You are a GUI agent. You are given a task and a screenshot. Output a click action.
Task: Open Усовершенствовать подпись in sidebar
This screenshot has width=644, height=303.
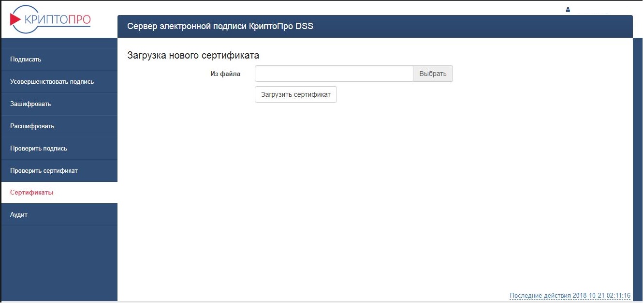coord(59,82)
